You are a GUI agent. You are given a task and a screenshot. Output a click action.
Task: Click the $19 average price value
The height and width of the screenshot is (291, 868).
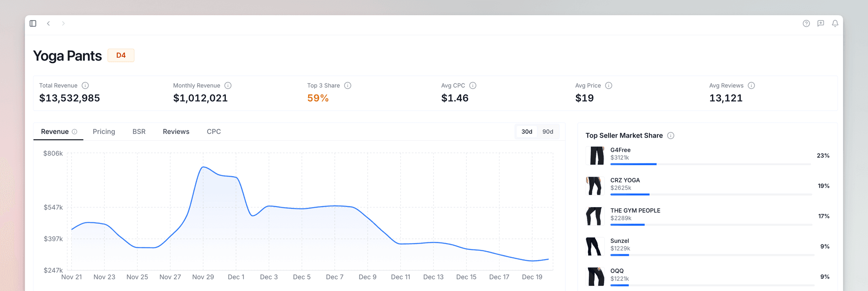click(584, 98)
